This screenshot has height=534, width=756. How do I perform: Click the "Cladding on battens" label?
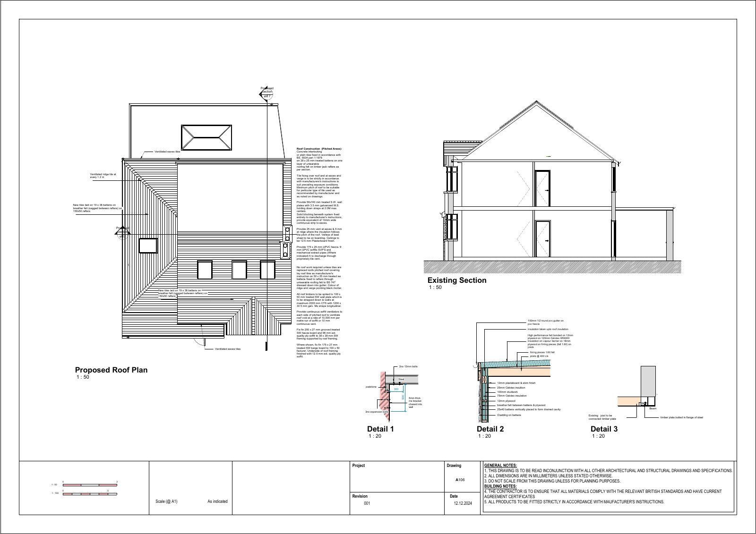(509, 415)
